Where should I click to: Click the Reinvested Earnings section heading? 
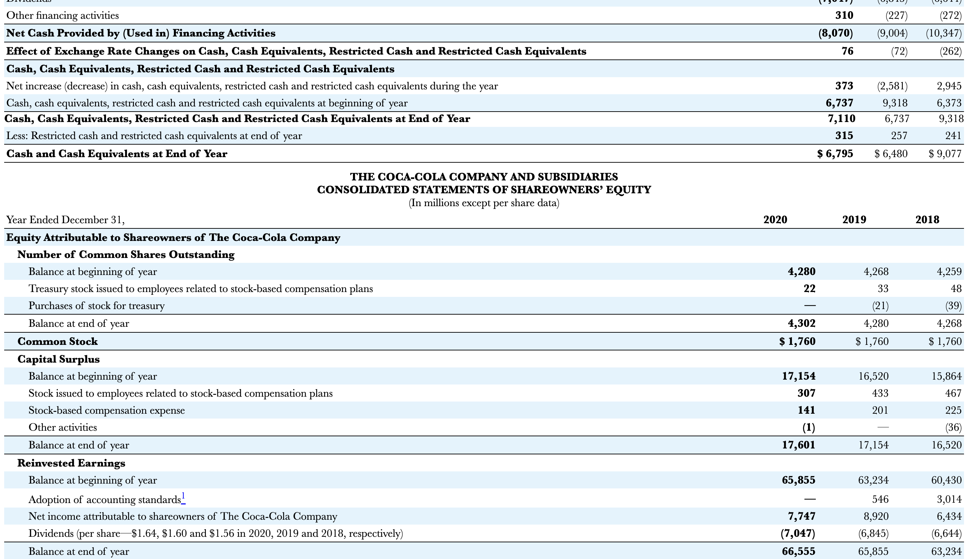(x=71, y=463)
